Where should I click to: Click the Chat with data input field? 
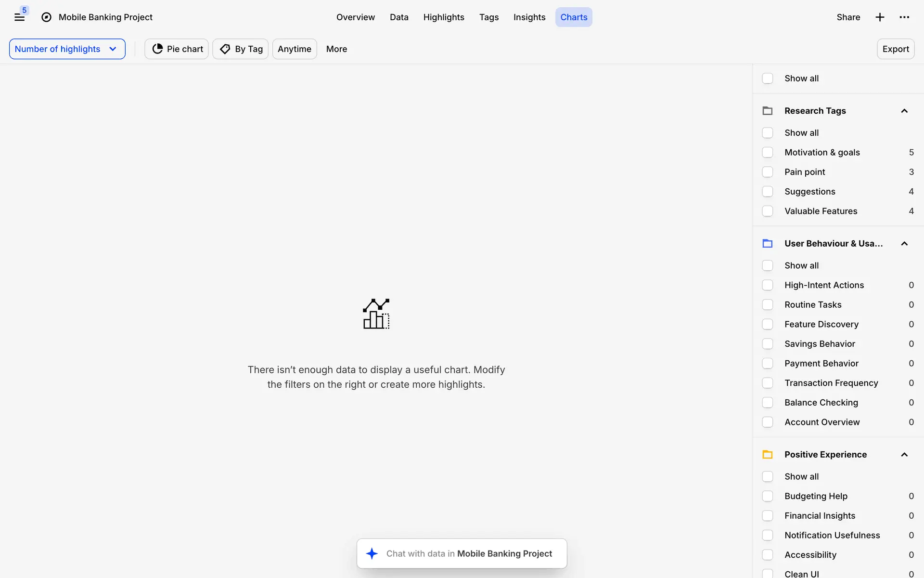click(469, 553)
